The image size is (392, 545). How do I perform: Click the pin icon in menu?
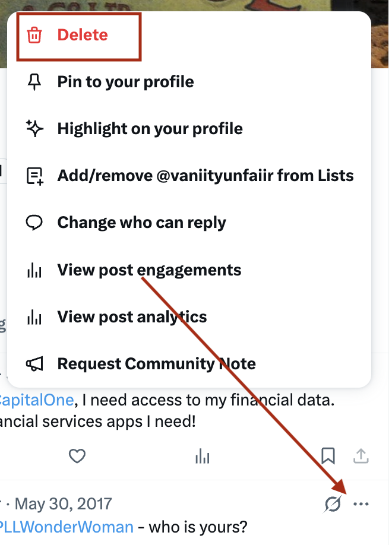pos(34,82)
